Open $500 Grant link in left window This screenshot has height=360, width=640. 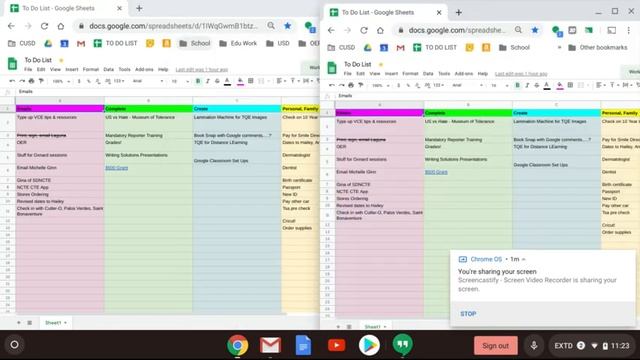tap(117, 168)
